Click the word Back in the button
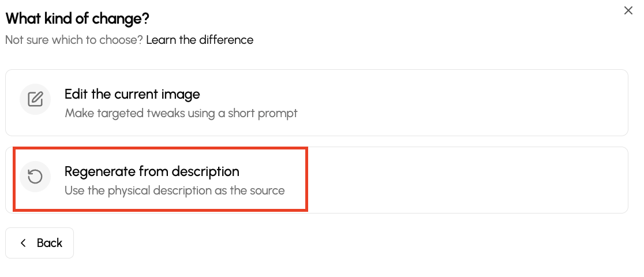 [x=50, y=243]
